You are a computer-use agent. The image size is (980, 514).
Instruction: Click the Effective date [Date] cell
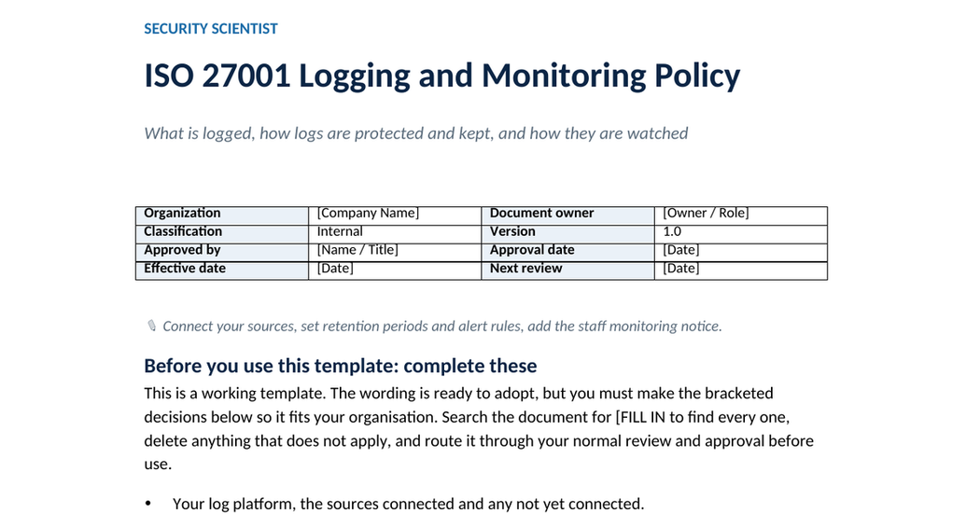click(x=395, y=269)
